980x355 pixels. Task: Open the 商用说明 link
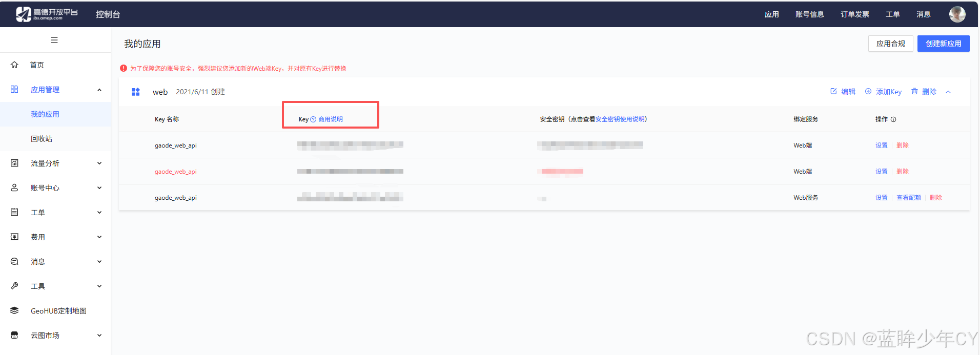tap(330, 119)
